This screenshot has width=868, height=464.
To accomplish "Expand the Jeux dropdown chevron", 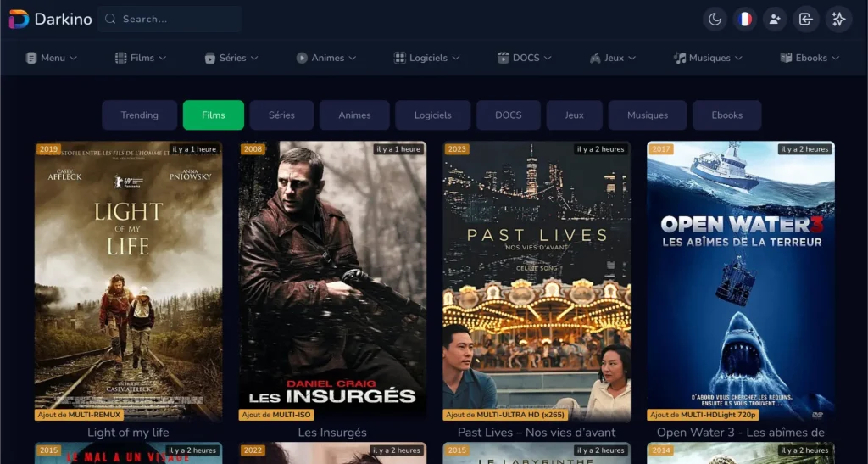I will (632, 59).
